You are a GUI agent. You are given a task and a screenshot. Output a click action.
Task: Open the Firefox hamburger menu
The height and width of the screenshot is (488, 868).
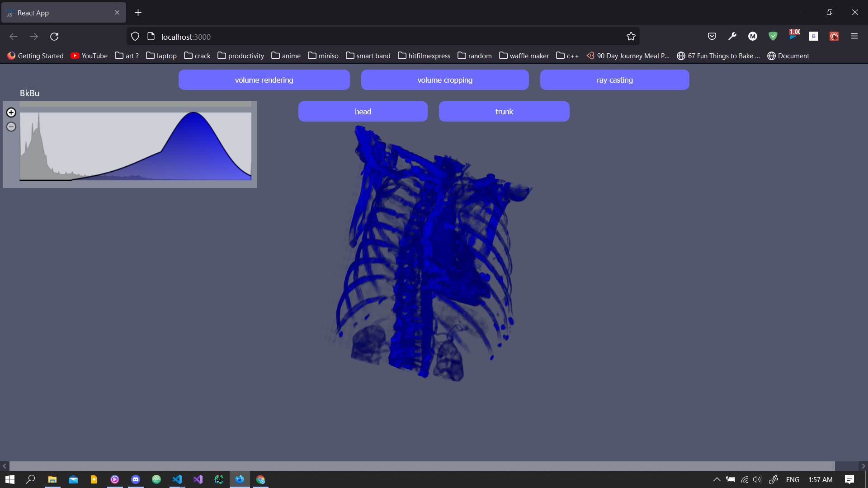coord(854,37)
